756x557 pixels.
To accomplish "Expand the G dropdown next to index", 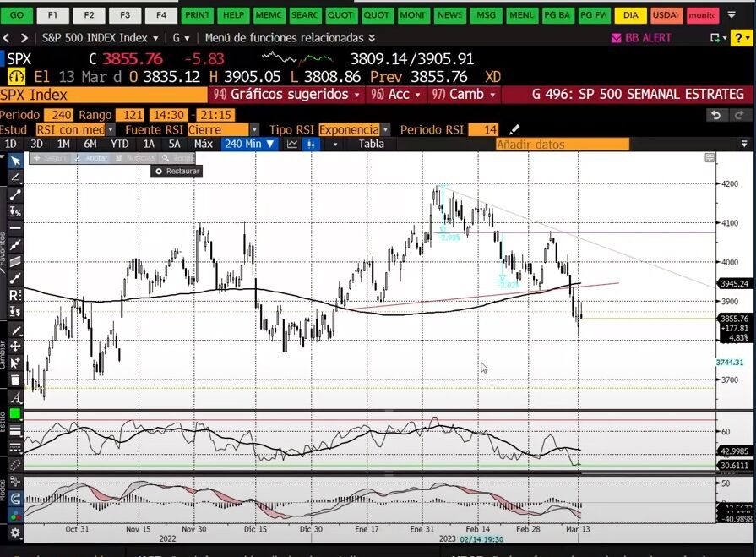I will coord(181,38).
